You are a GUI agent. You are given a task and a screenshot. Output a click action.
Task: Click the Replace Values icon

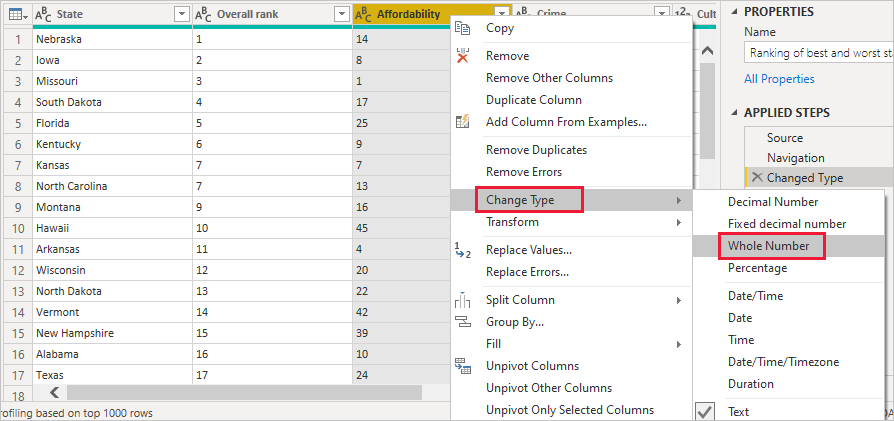coord(462,250)
